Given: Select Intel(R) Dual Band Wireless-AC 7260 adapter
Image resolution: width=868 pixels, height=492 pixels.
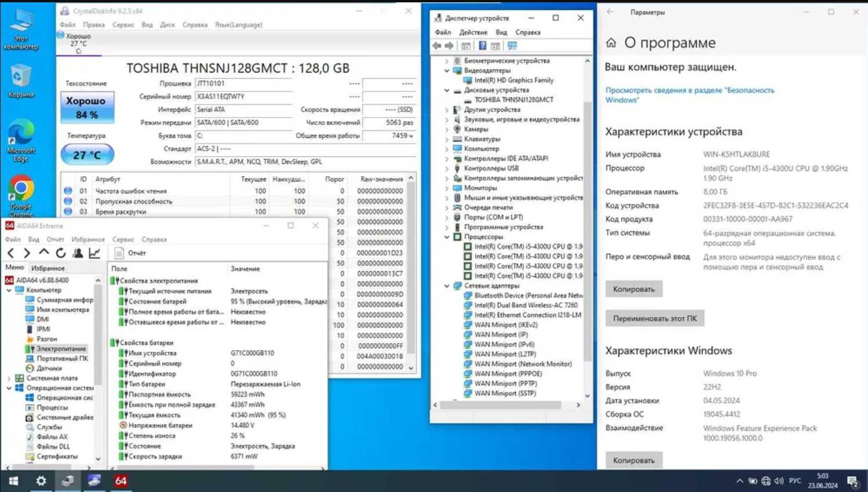Looking at the screenshot, I should [x=520, y=305].
